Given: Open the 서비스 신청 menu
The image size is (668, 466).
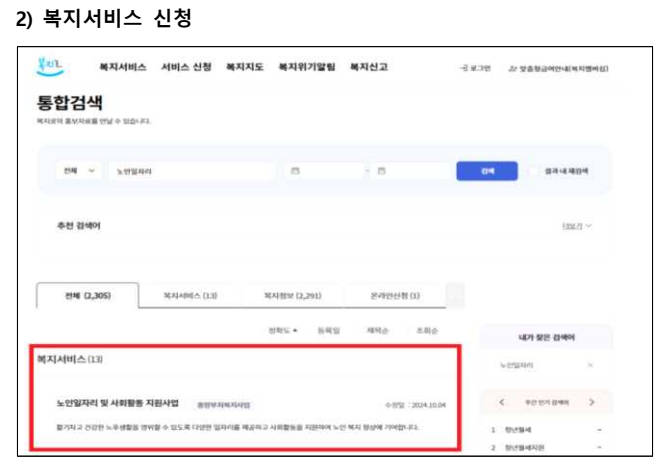Looking at the screenshot, I should click(x=186, y=67).
